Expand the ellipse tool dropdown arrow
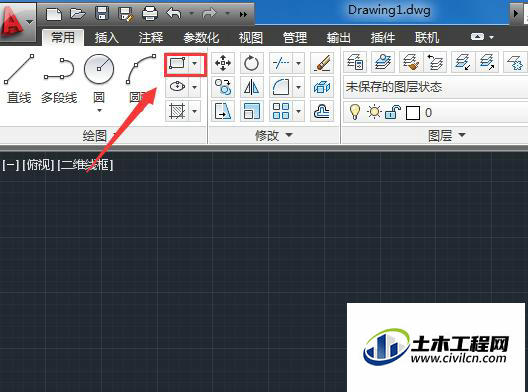 tap(195, 87)
